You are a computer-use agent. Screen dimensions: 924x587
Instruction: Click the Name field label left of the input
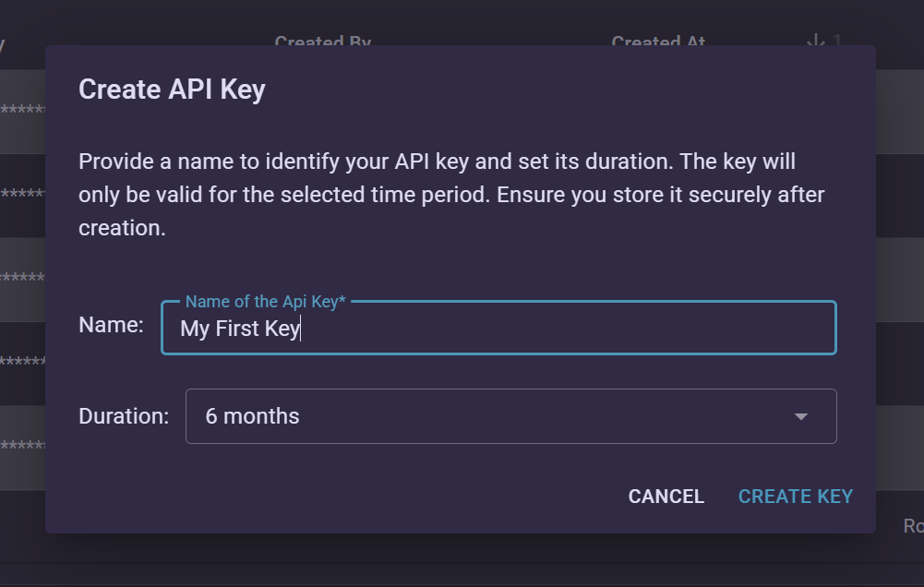111,324
